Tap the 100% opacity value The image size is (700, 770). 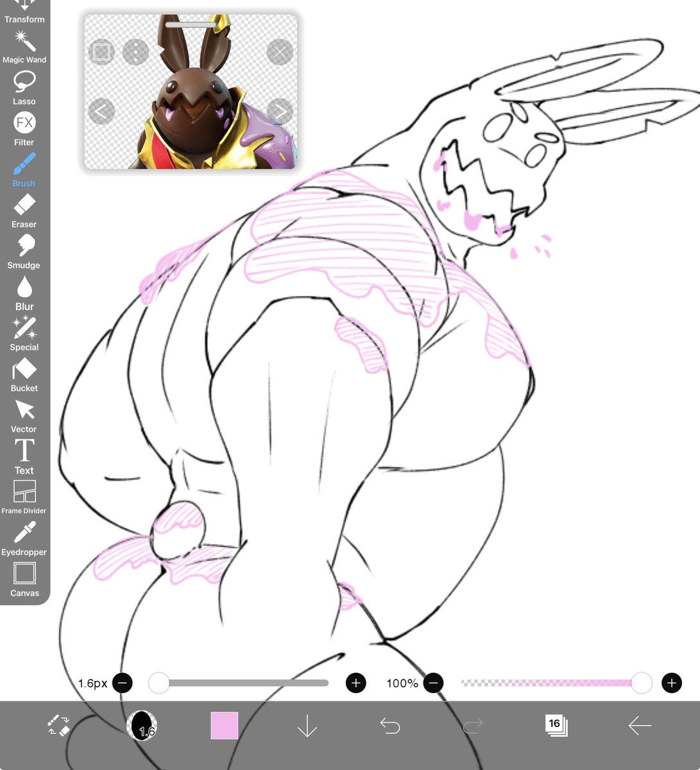402,683
